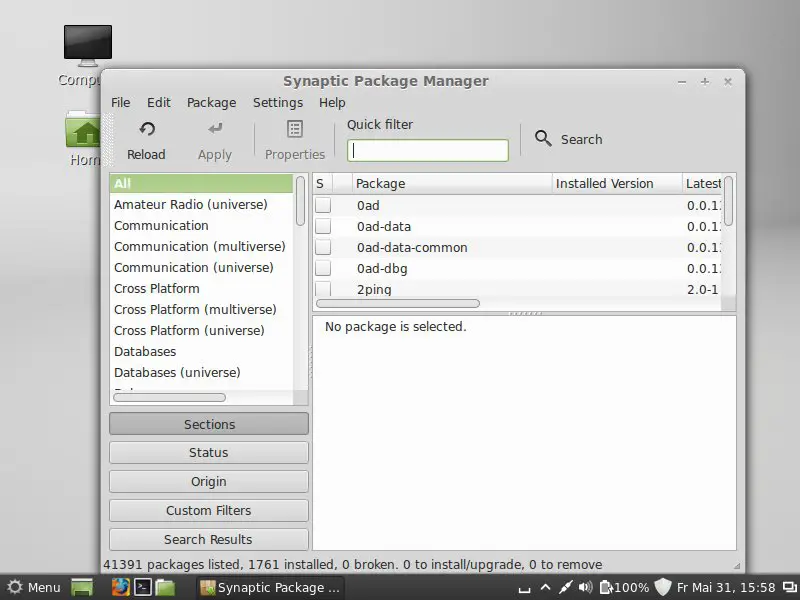Screen dimensions: 800x600
Task: Select the 0ad package name
Action: tap(368, 206)
